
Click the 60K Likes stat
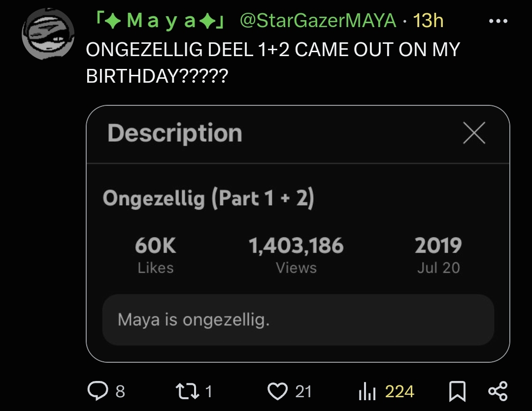point(156,254)
